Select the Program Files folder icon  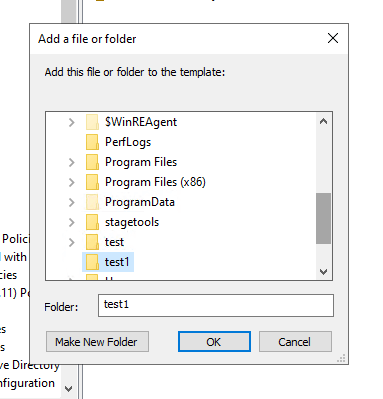tap(92, 162)
